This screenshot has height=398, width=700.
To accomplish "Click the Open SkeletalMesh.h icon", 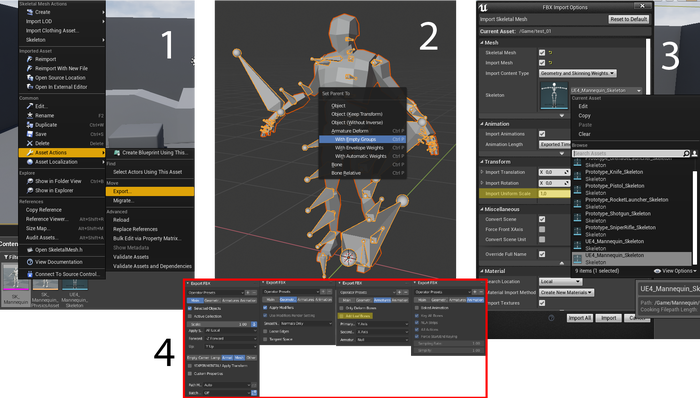I will pyautogui.click(x=30, y=250).
